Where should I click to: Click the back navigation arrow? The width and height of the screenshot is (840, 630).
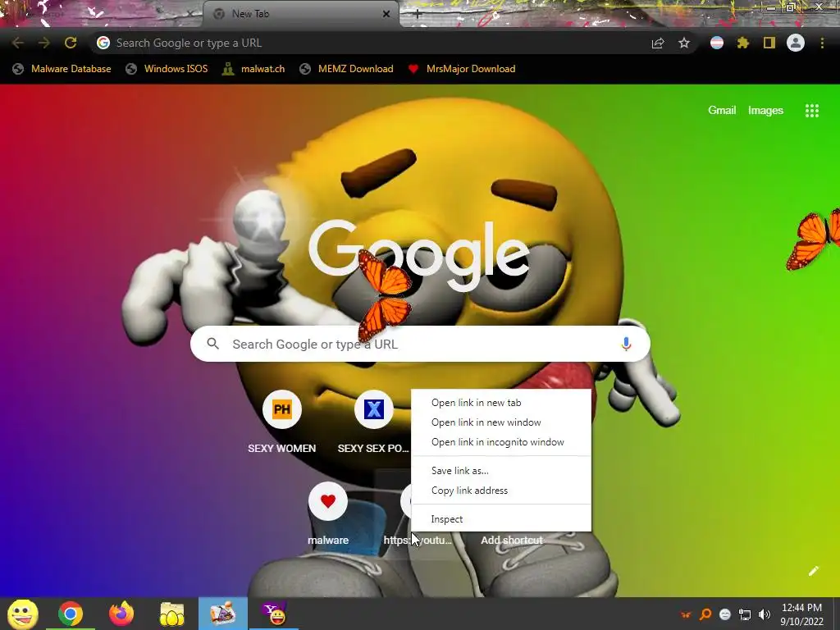(x=18, y=43)
